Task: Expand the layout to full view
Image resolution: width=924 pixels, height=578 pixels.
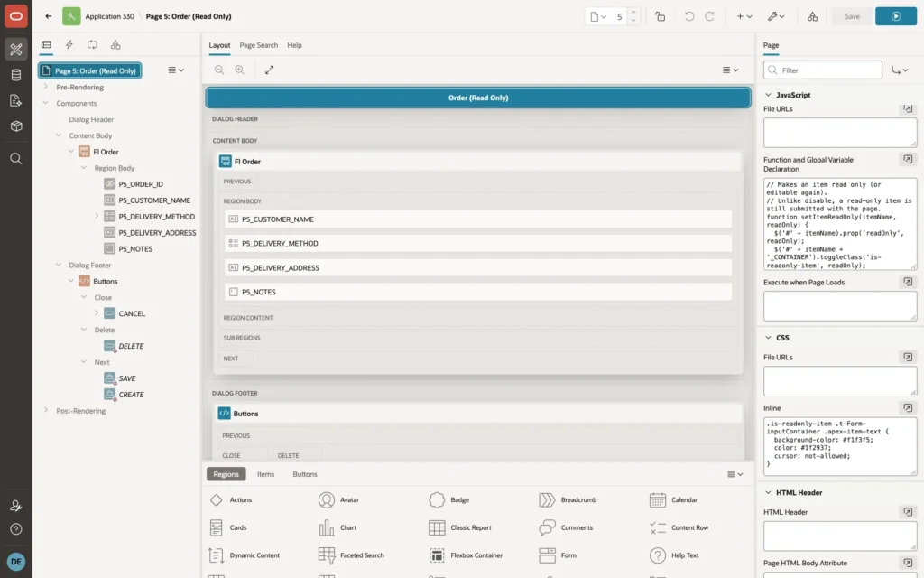Action: (269, 70)
